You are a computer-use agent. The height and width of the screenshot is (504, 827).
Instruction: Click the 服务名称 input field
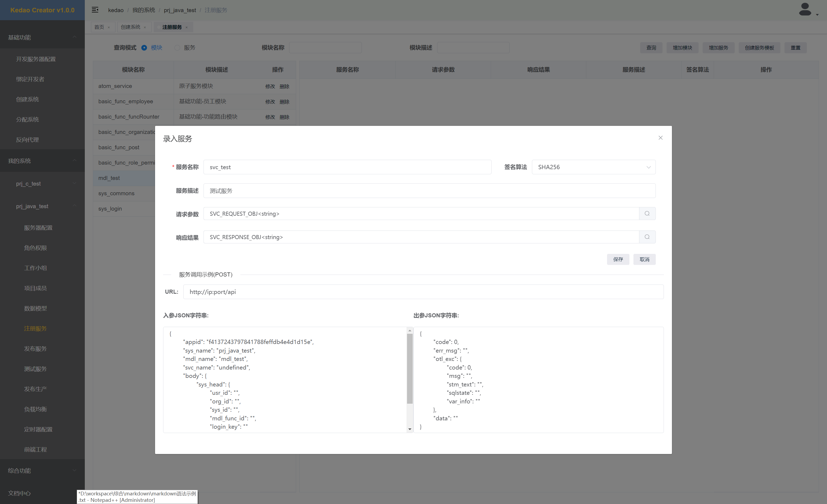347,167
